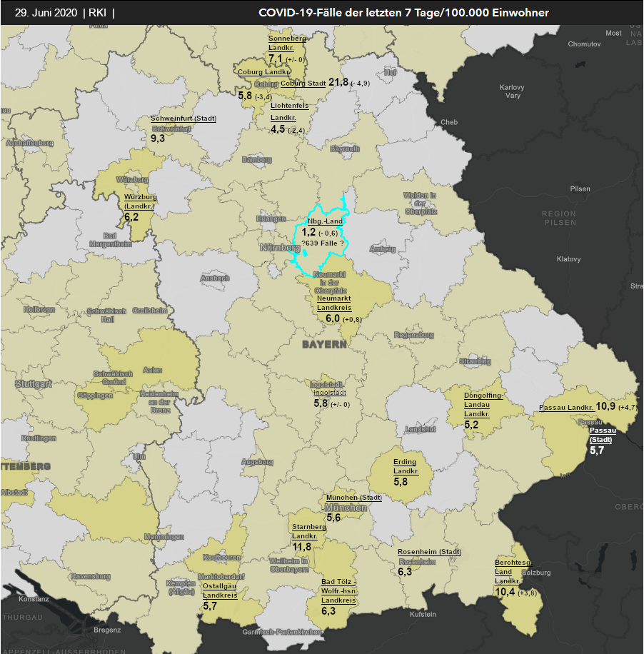The width and height of the screenshot is (644, 654).
Task: Click the value "4,5" below Lichtenfels
Action: (x=278, y=129)
